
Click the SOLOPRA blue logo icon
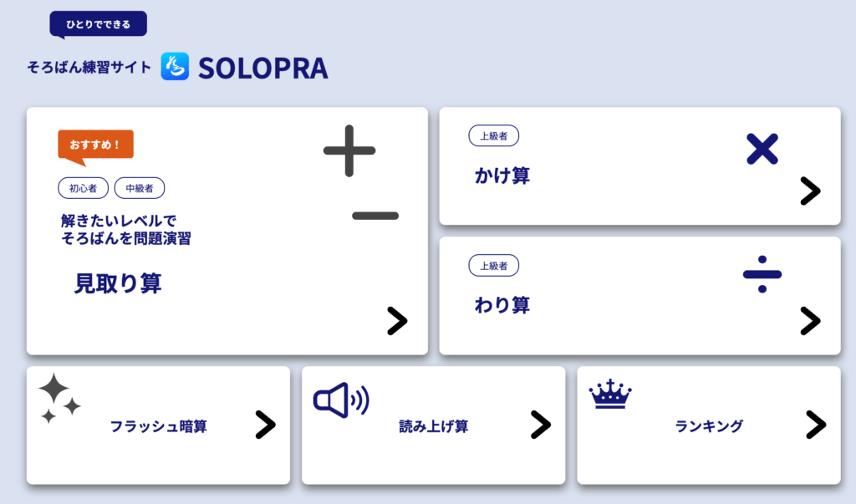pyautogui.click(x=176, y=67)
